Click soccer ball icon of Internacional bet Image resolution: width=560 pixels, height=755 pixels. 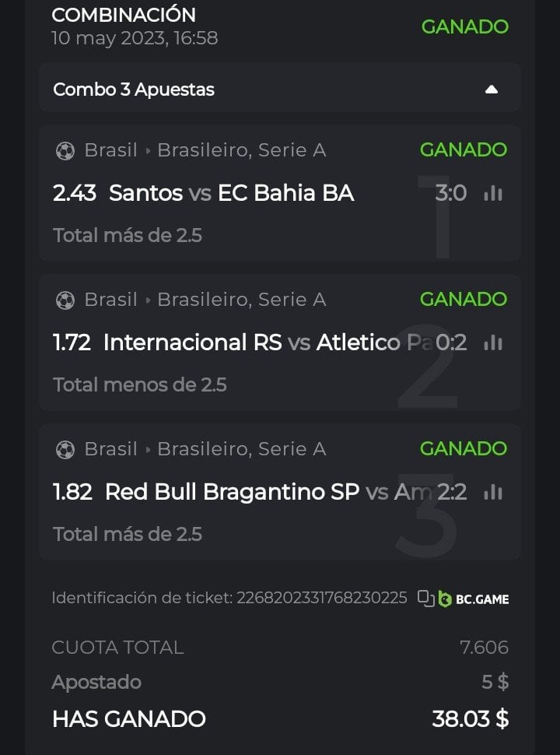pos(65,300)
